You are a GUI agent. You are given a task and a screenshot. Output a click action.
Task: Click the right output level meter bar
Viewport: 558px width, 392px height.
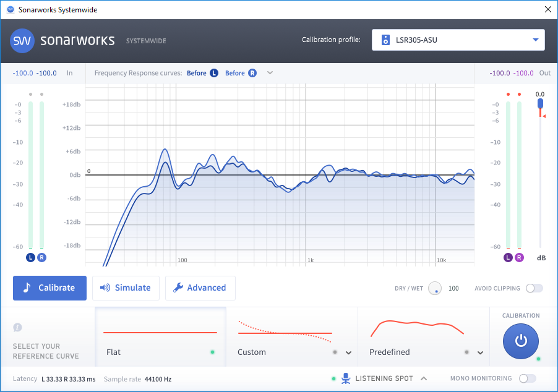pyautogui.click(x=519, y=174)
